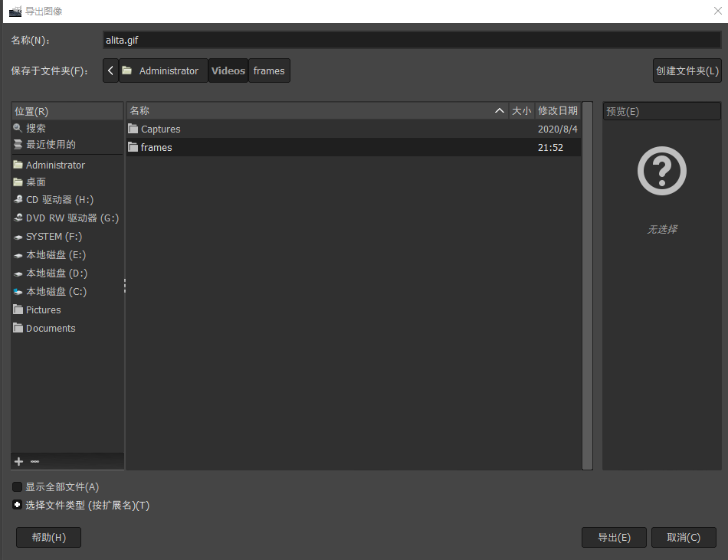
Task: Click the 本地磁盘 (C:) drive icon
Action: [18, 291]
